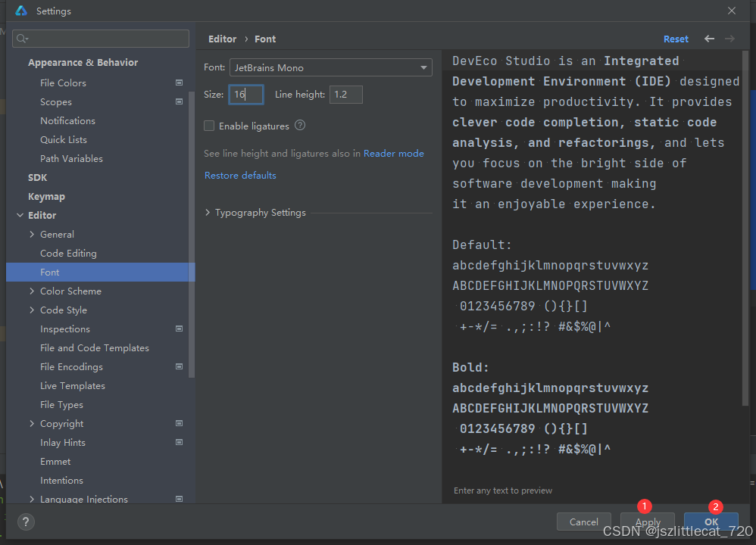Expand the Color Scheme tree node
The width and height of the screenshot is (756, 545).
click(x=32, y=291)
